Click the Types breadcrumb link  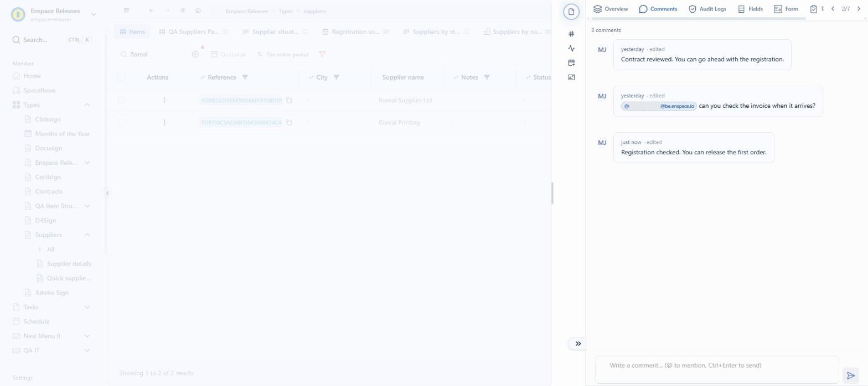pos(286,11)
